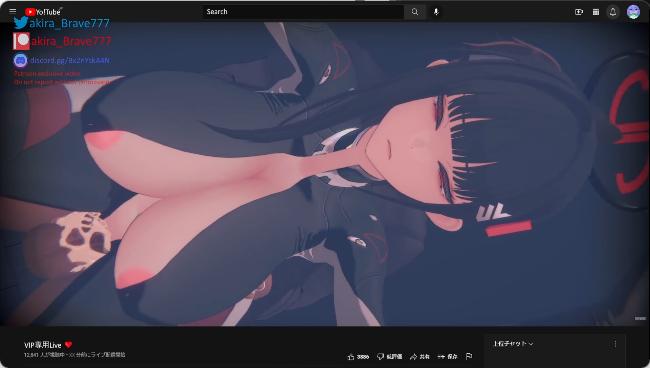Share the video with arrow button
The image size is (650, 368).
point(420,356)
